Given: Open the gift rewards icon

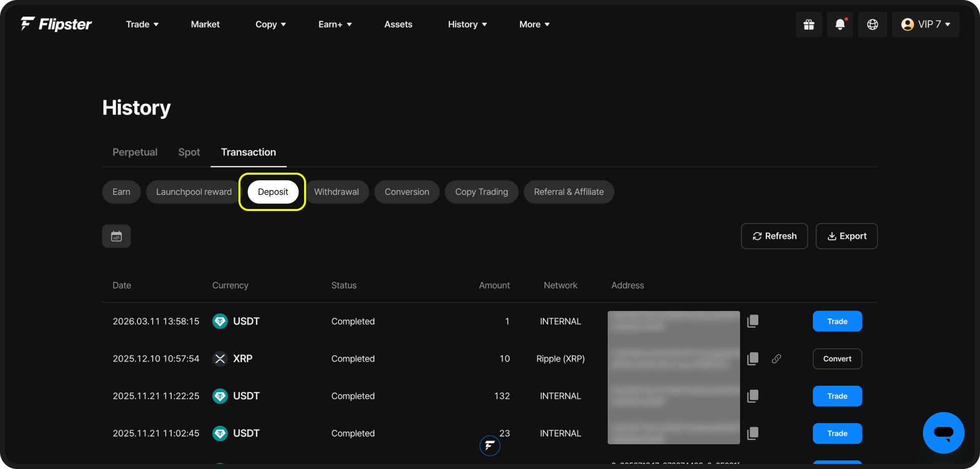Looking at the screenshot, I should click(809, 24).
